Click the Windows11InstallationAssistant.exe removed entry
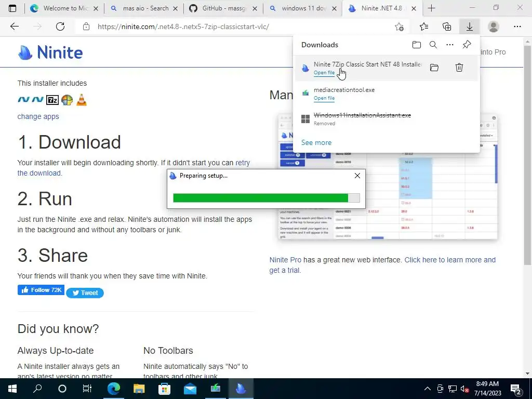The height and width of the screenshot is (399, 532). point(387,119)
